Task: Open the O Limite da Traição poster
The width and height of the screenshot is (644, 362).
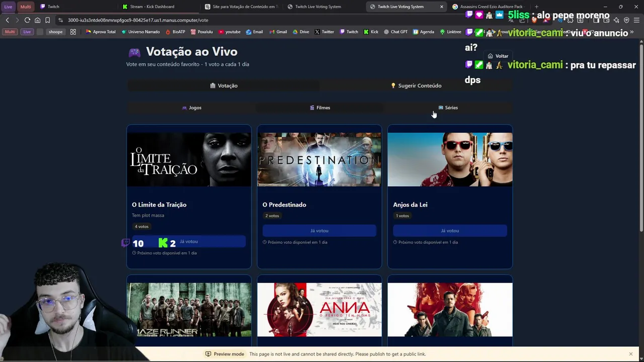Action: [x=189, y=159]
